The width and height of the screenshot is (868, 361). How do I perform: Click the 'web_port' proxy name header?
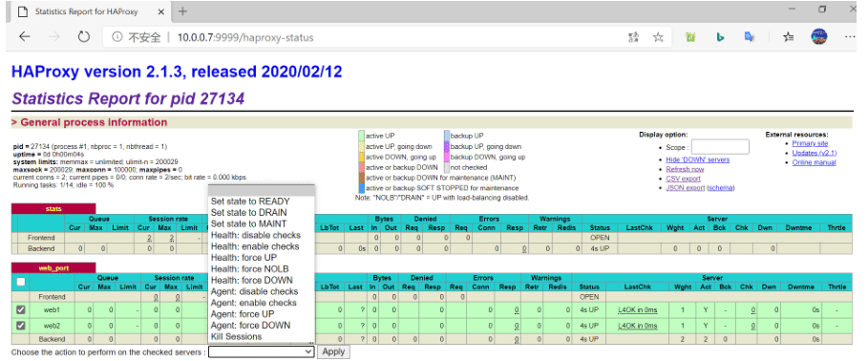pos(53,268)
